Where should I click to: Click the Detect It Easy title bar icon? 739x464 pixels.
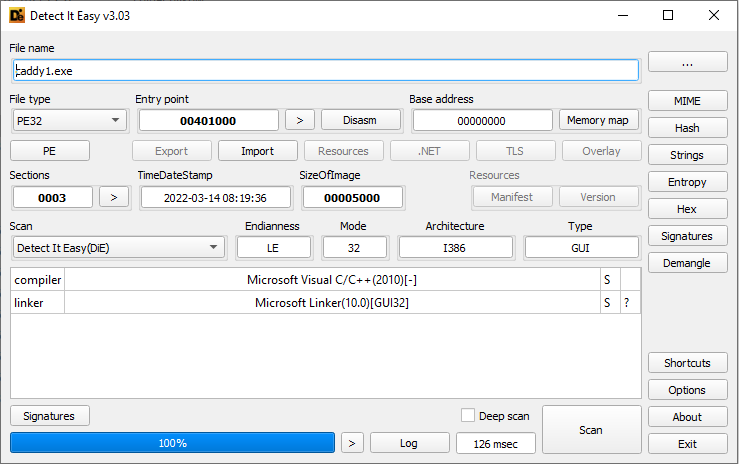(x=17, y=15)
